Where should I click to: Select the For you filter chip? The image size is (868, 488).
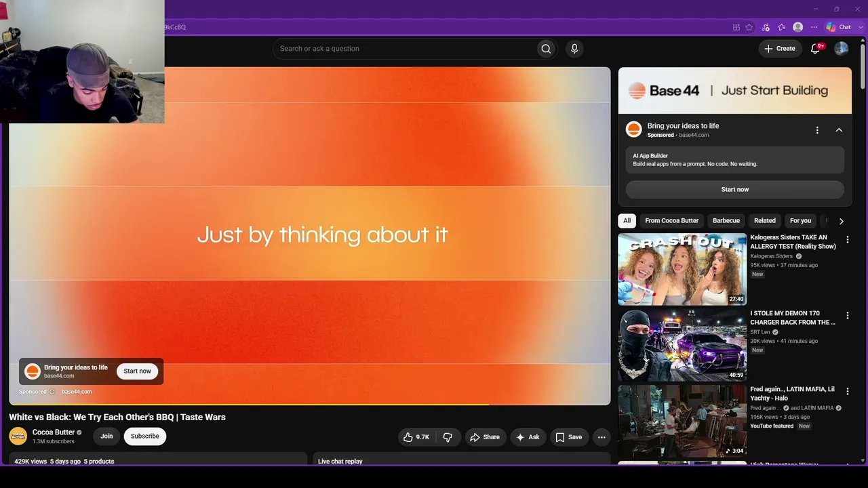point(800,221)
